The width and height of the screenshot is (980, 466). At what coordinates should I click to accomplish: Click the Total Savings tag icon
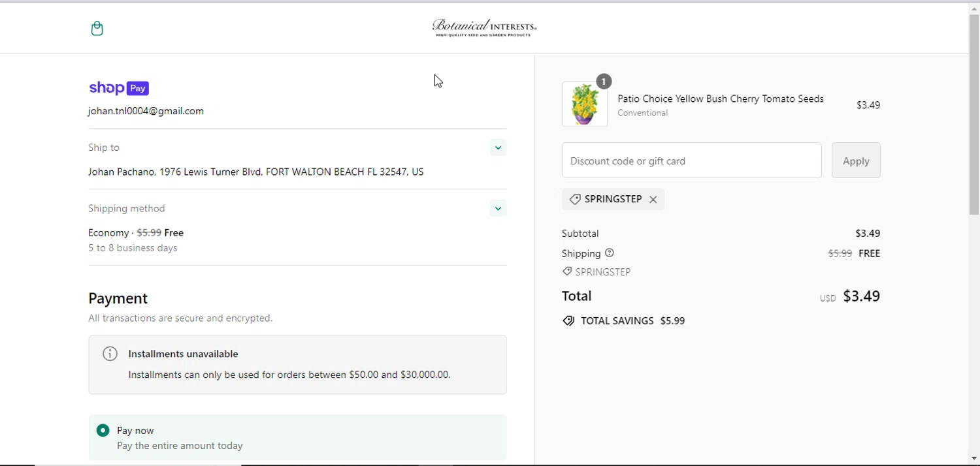568,321
